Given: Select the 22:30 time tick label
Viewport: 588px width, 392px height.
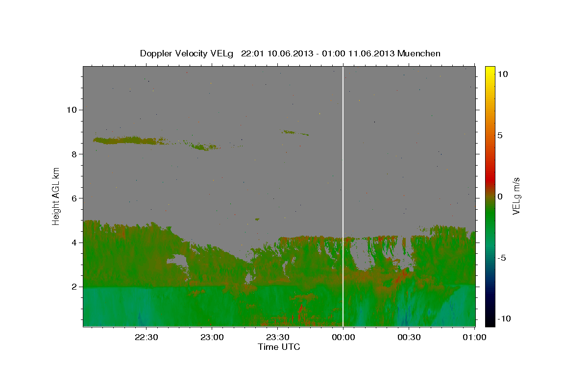Looking at the screenshot, I should click(147, 337).
